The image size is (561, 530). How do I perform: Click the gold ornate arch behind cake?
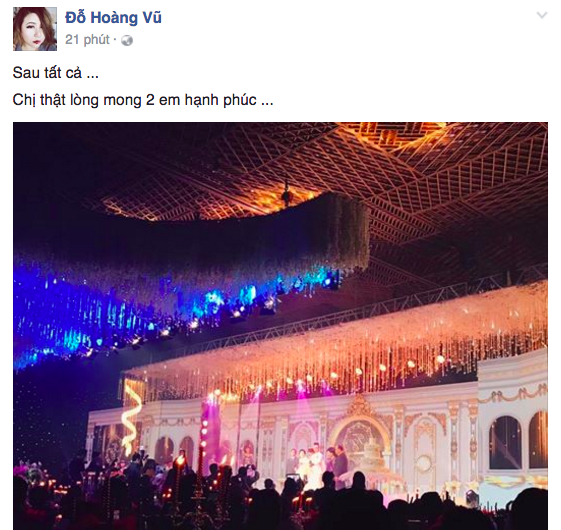360,426
